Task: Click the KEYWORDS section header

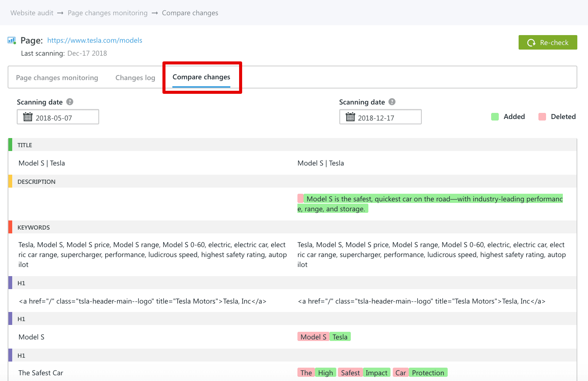Action: (292, 227)
